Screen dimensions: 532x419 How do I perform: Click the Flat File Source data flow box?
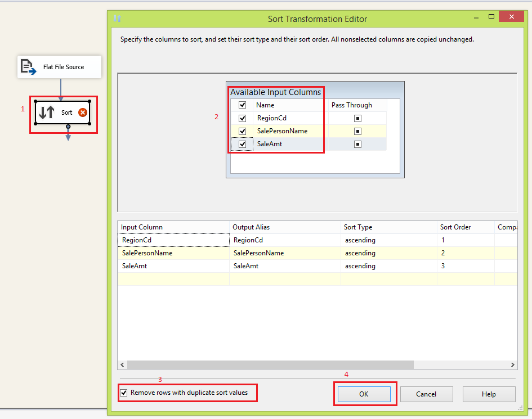[x=59, y=66]
